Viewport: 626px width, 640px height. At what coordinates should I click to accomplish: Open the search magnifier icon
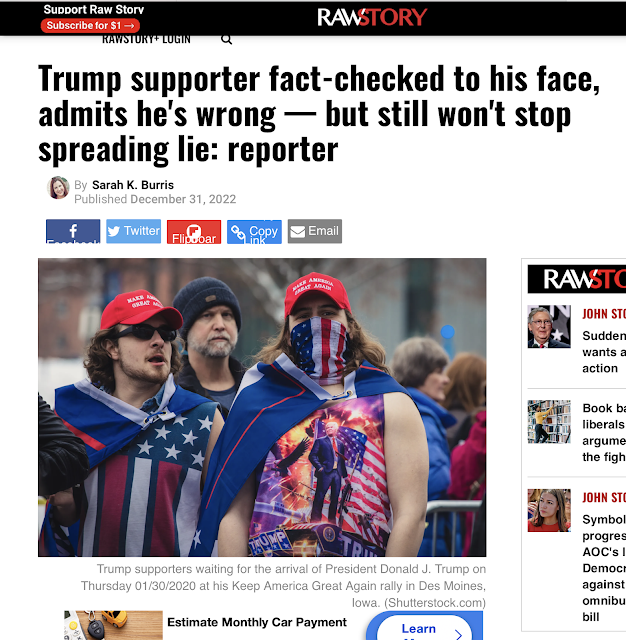(x=226, y=40)
